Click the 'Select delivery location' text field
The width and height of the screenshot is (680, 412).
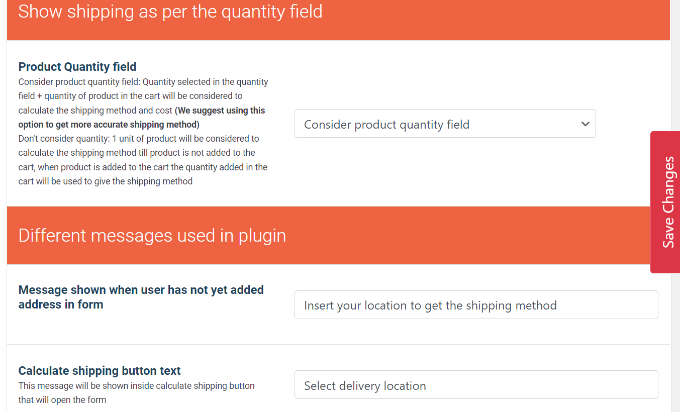coord(476,385)
